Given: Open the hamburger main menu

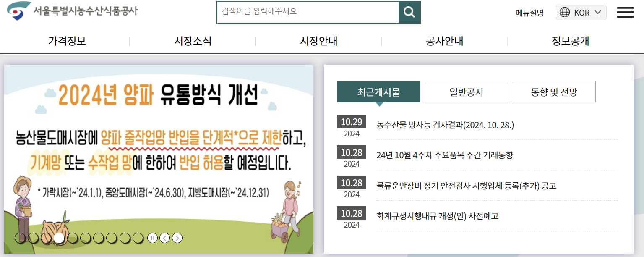Looking at the screenshot, I should pos(625,12).
